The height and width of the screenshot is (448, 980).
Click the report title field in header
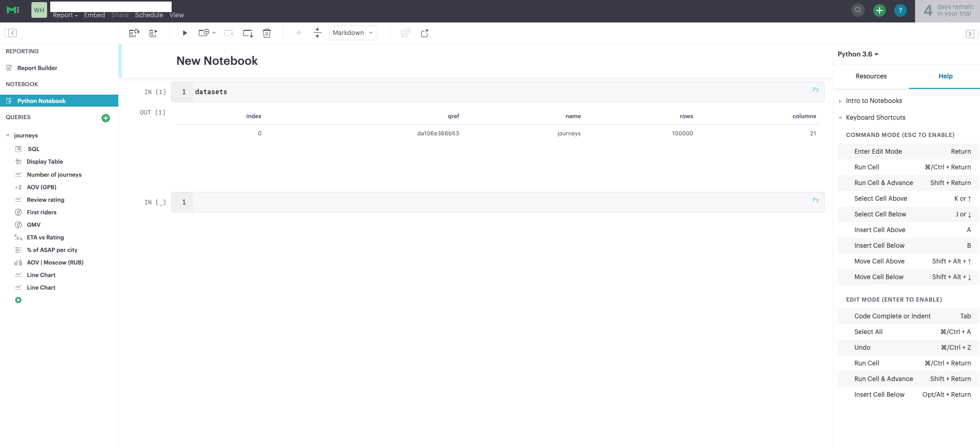pos(111,6)
